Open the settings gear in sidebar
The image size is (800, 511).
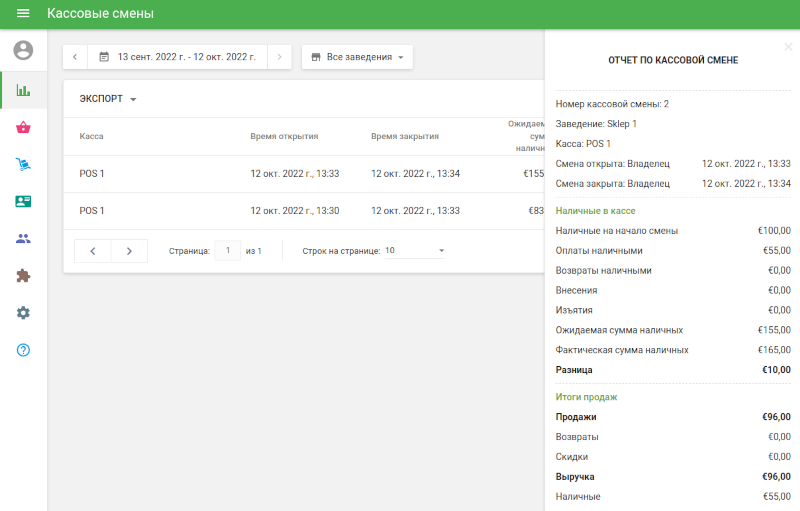[23, 312]
